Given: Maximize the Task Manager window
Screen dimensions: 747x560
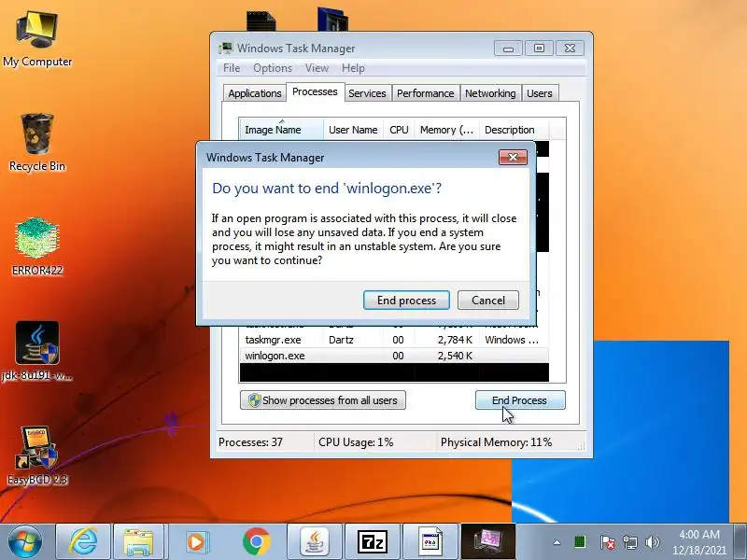Looking at the screenshot, I should point(539,49).
